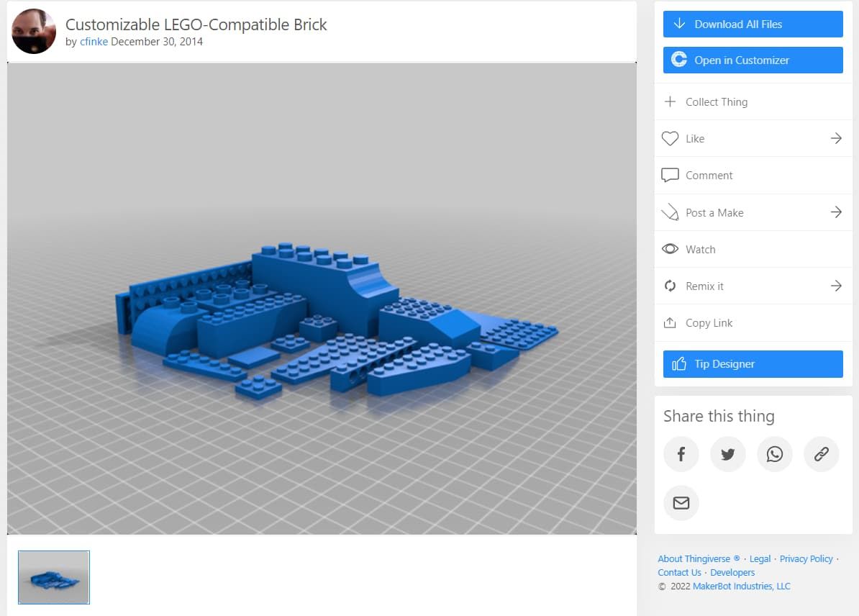Screen dimensions: 859x616
Task: Select the Remix it icon
Action: (670, 286)
